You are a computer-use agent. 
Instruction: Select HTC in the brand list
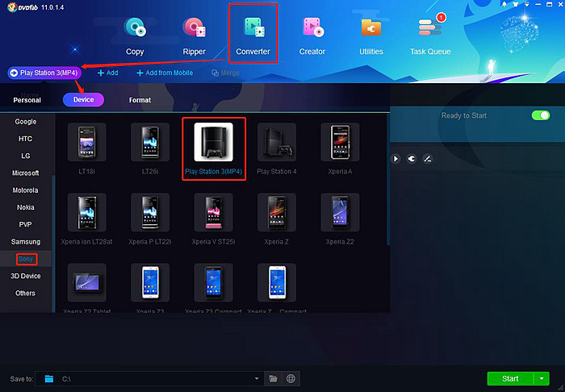26,139
